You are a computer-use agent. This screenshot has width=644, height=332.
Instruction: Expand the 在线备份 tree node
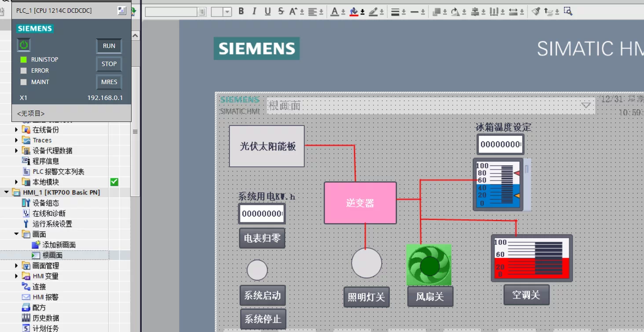click(x=17, y=129)
